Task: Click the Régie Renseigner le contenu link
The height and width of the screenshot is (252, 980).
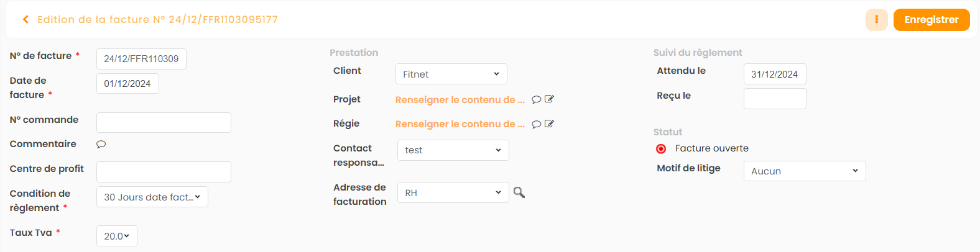Action: (460, 124)
